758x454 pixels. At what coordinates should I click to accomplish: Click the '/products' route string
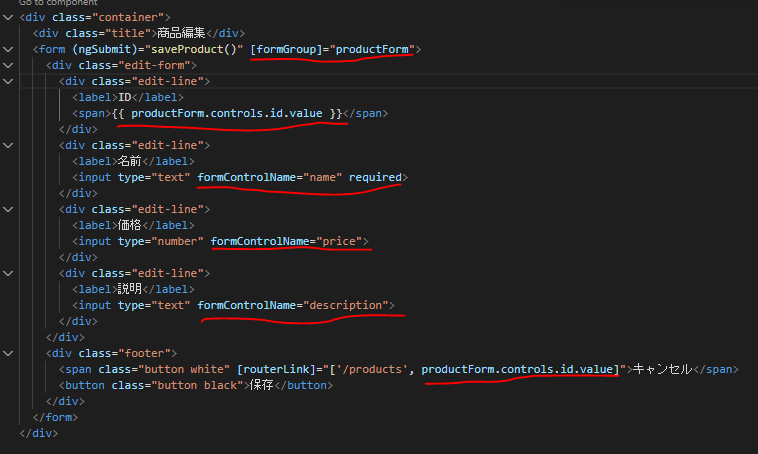click(372, 369)
